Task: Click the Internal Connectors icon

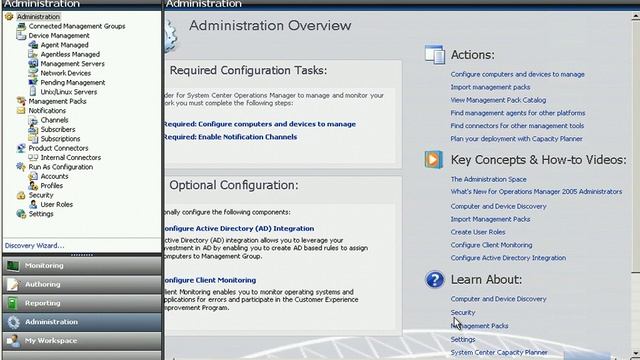Action: (33, 158)
